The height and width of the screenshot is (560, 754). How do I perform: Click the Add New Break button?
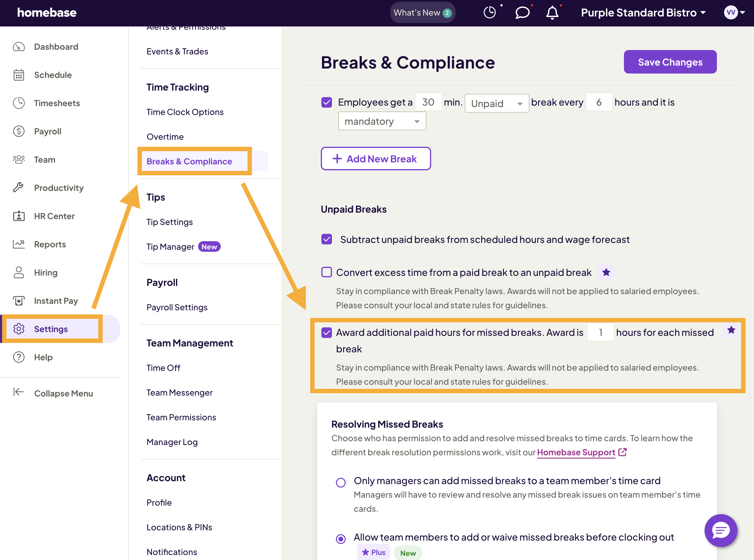(x=376, y=159)
